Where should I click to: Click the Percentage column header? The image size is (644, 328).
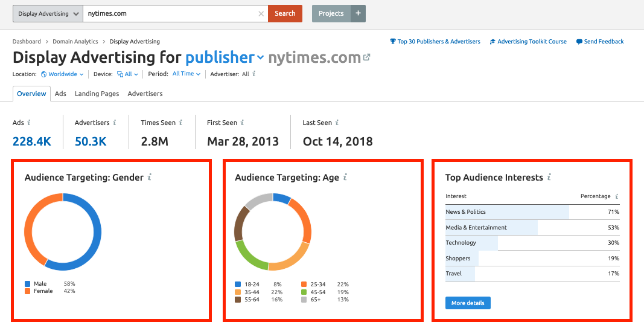click(x=595, y=196)
